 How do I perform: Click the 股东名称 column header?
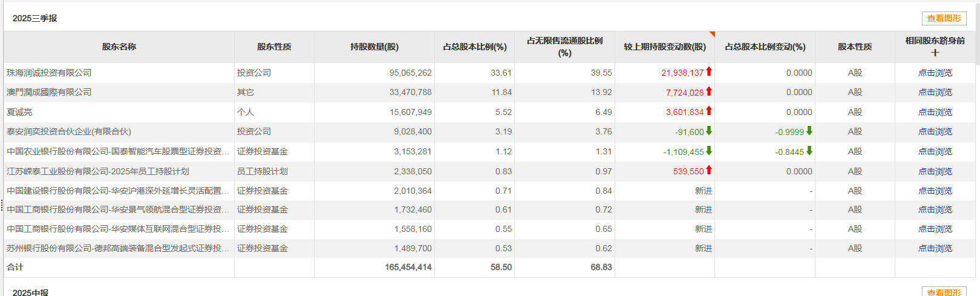(119, 47)
